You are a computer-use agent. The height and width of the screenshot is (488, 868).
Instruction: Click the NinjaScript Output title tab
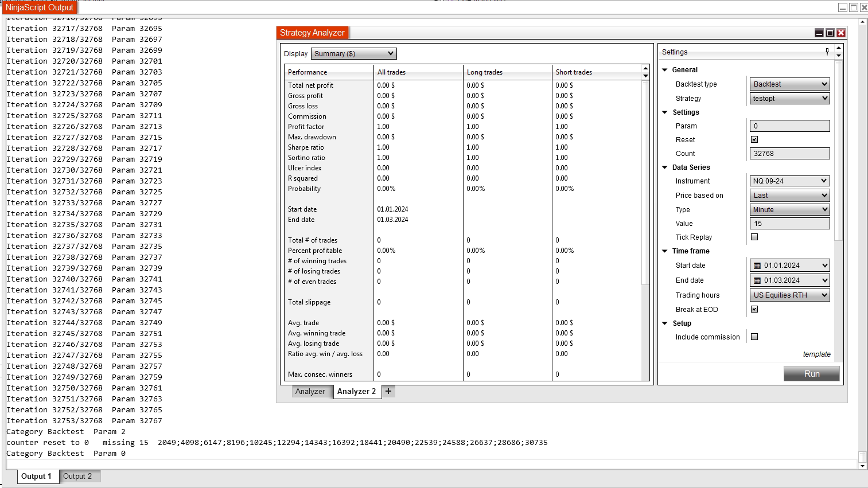[40, 7]
